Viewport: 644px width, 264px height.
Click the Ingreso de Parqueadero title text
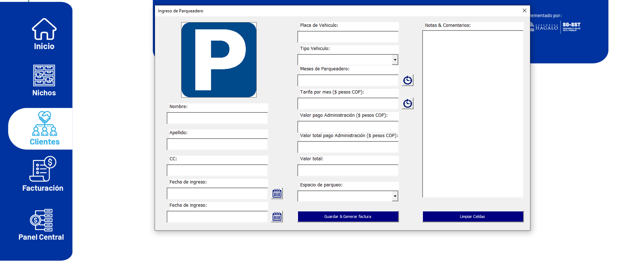point(180,11)
